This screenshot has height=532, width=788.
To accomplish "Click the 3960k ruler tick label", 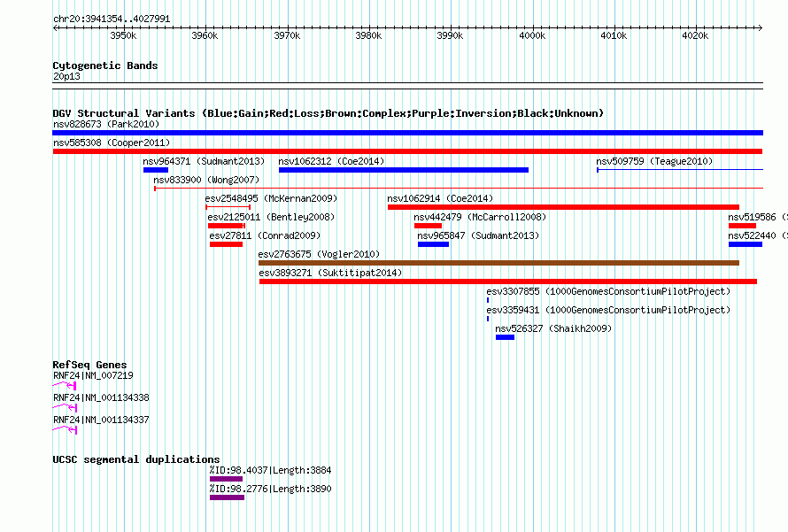I will coord(205,35).
